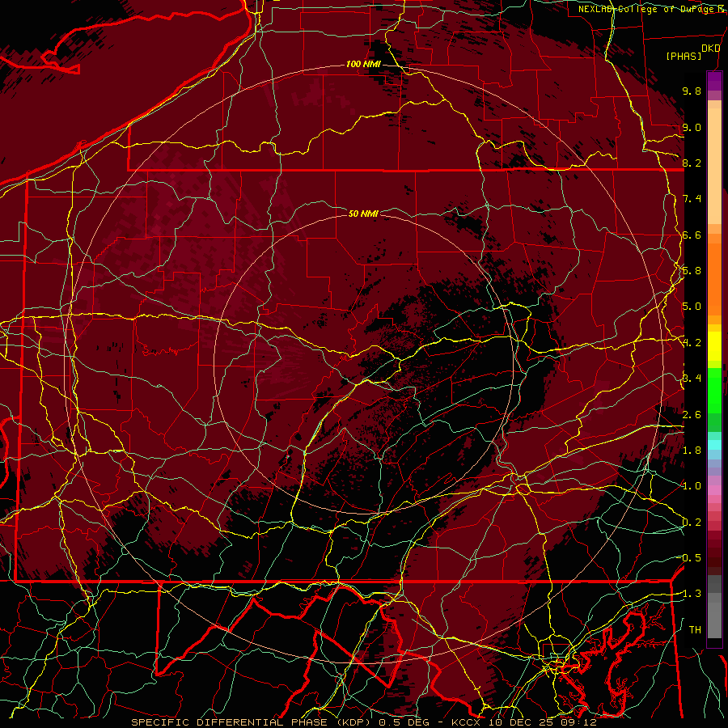The height and width of the screenshot is (728, 728).
Task: Click the 100 NMI range ring label
Action: (363, 64)
